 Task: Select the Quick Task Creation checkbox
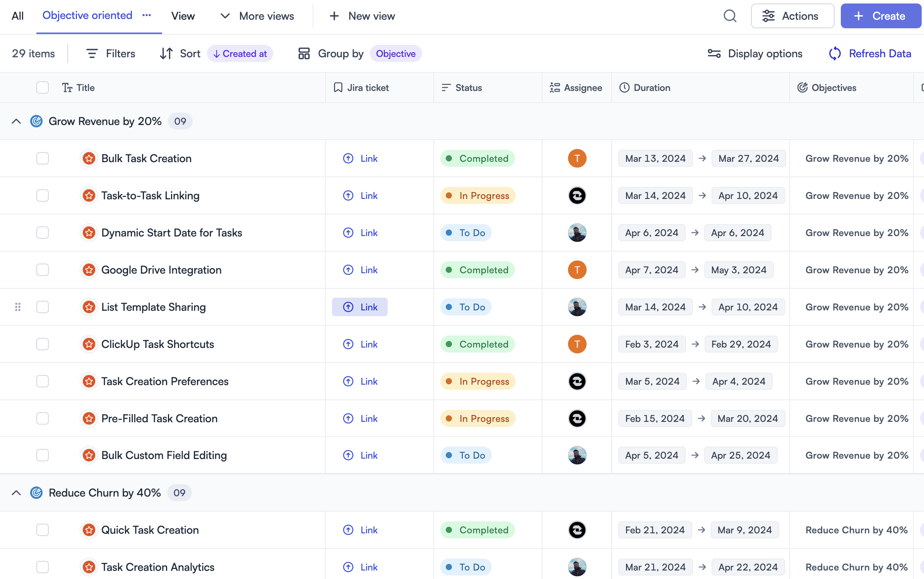click(x=43, y=530)
